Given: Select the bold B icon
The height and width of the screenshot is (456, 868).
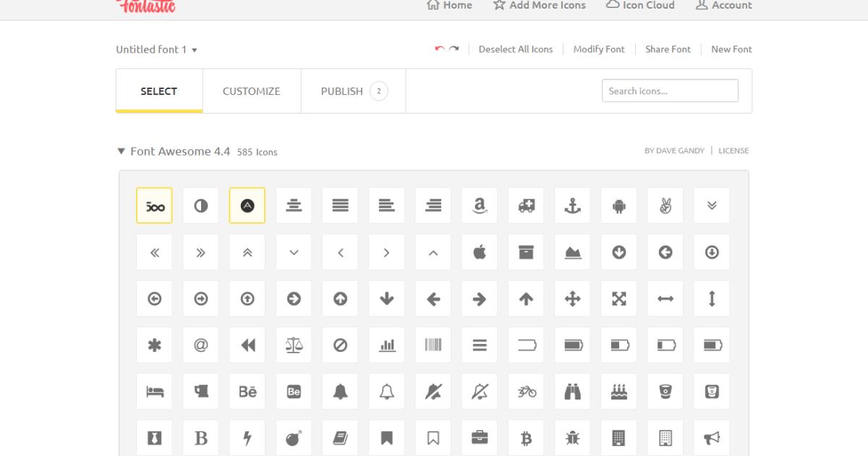Looking at the screenshot, I should coord(201,438).
